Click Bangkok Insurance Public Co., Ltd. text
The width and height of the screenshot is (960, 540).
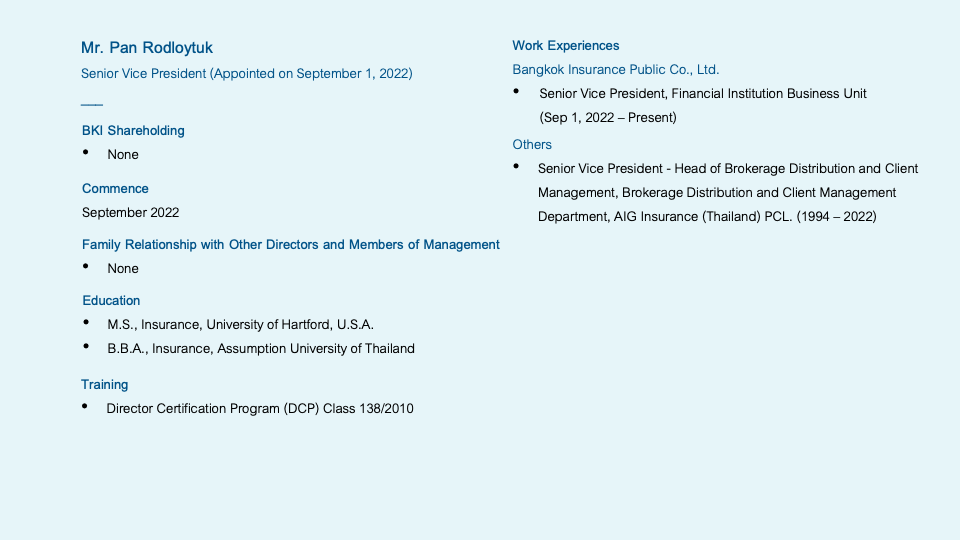click(x=616, y=69)
